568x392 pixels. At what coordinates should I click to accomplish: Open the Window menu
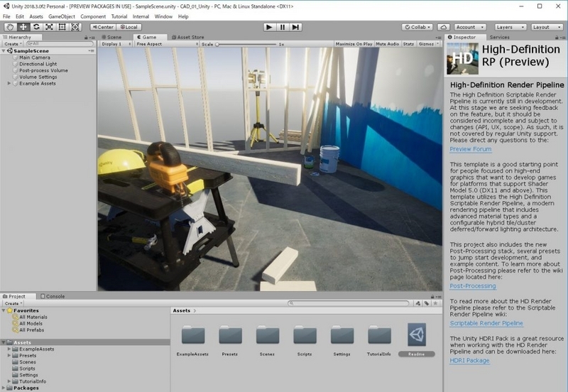pos(163,16)
